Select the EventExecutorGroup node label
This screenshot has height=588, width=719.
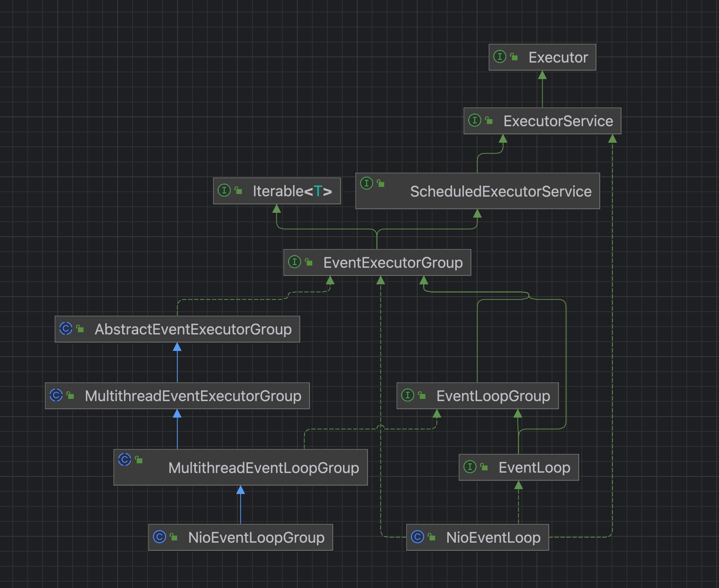(393, 263)
